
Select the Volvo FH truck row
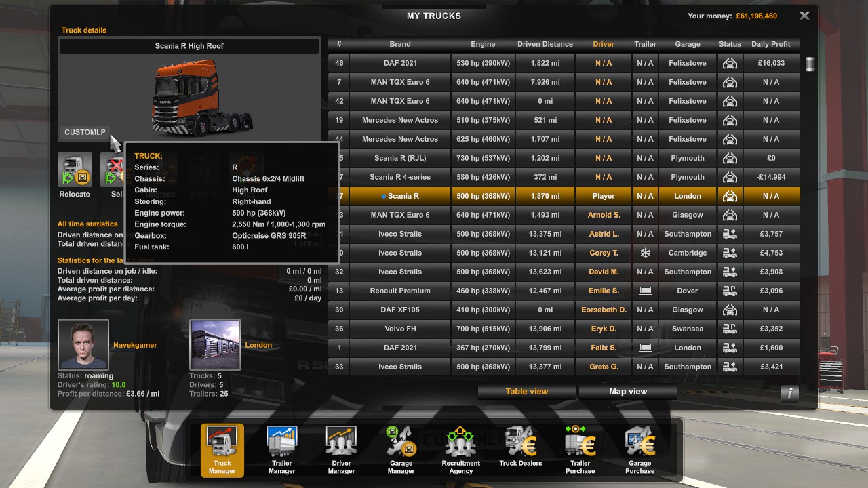pyautogui.click(x=564, y=329)
